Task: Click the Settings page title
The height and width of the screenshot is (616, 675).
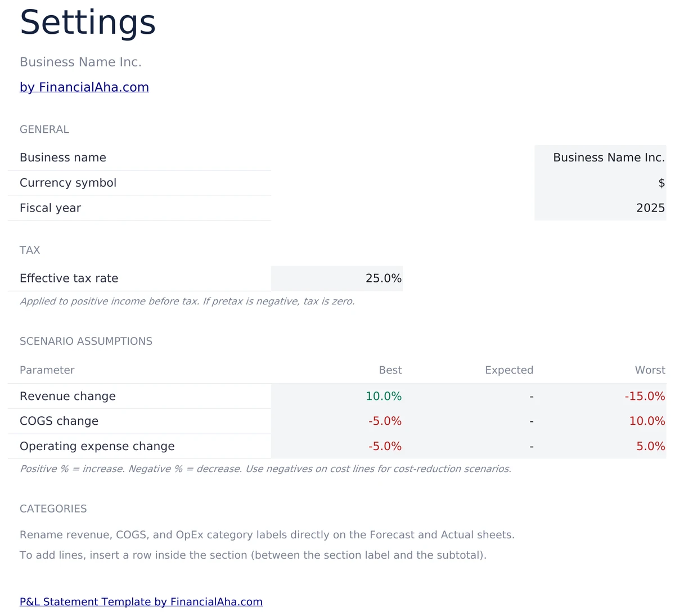Action: (x=88, y=22)
